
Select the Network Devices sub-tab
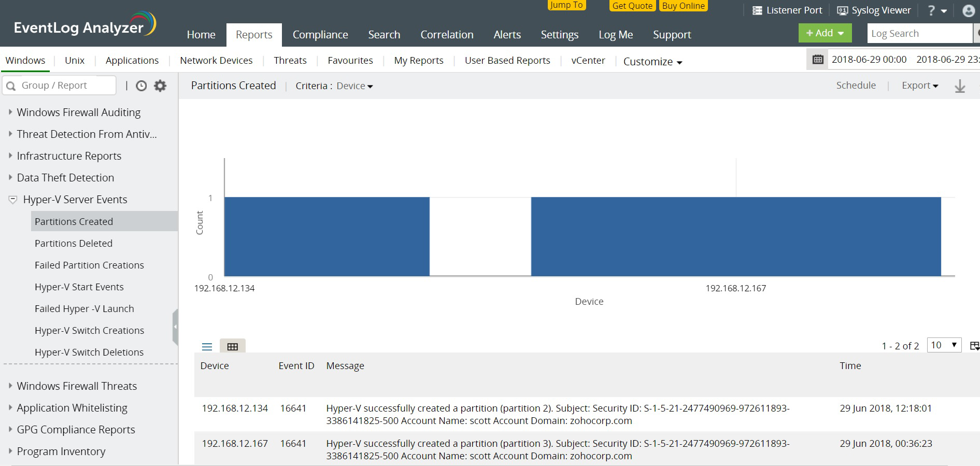point(216,60)
